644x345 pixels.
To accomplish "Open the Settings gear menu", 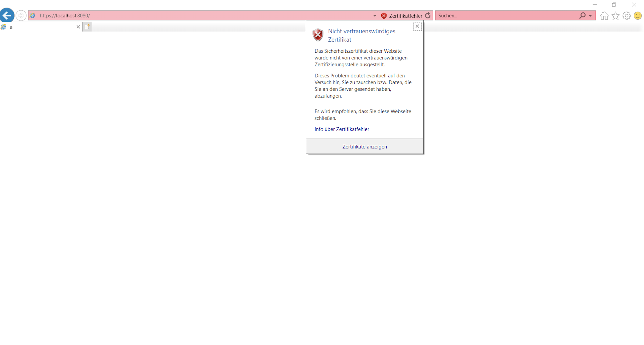I will point(626,16).
